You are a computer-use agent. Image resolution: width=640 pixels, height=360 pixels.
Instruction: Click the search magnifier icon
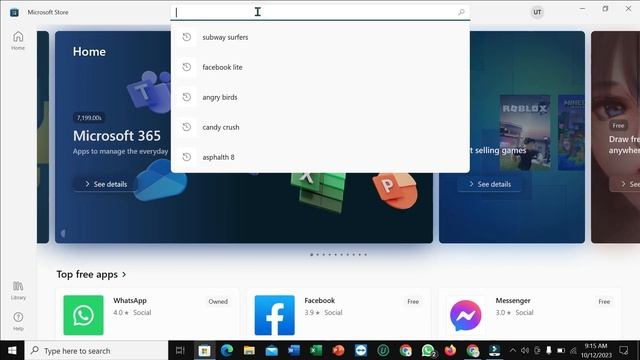461,12
